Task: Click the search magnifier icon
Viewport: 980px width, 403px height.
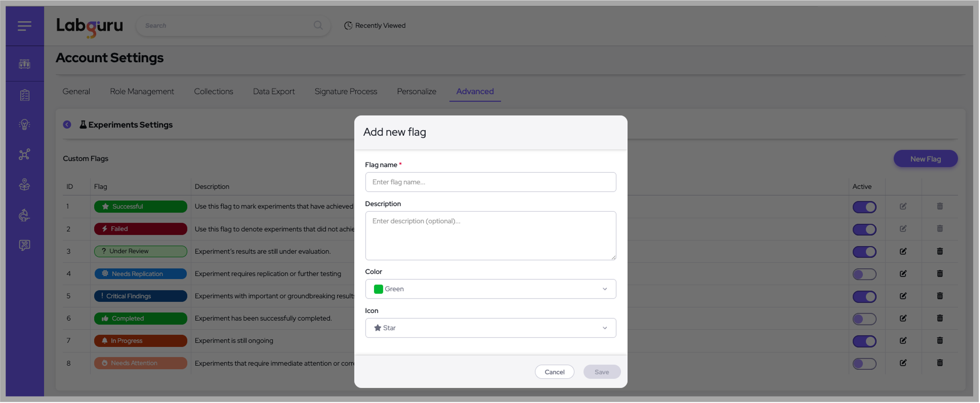Action: tap(318, 26)
